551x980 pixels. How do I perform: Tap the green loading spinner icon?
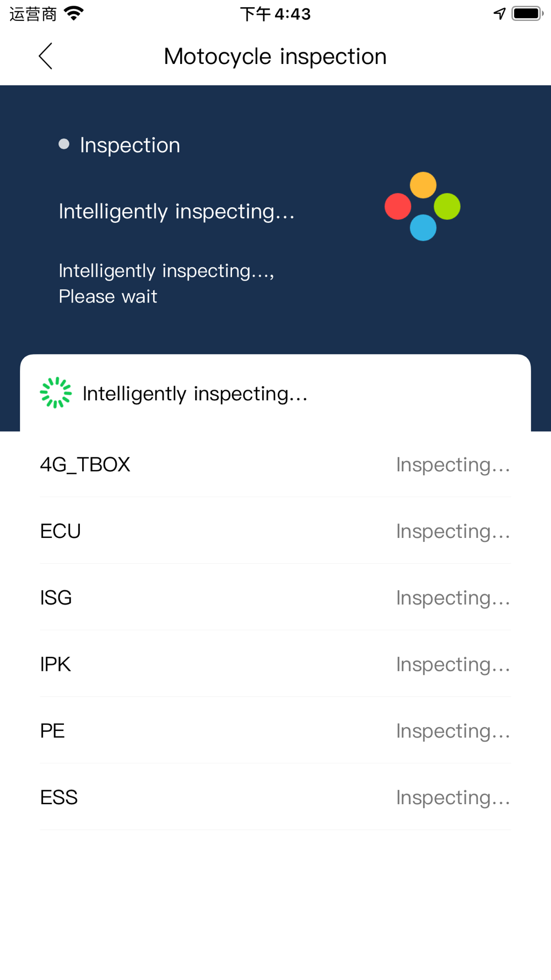point(56,393)
